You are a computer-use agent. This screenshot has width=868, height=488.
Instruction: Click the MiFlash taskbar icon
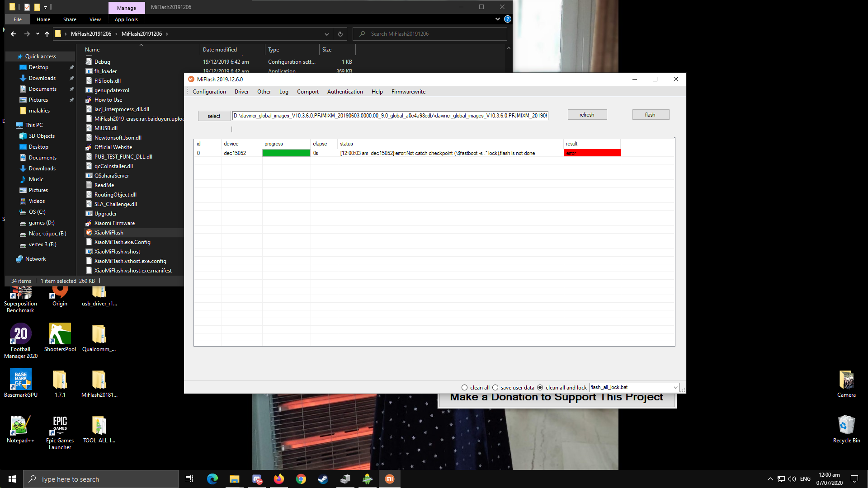(x=389, y=479)
